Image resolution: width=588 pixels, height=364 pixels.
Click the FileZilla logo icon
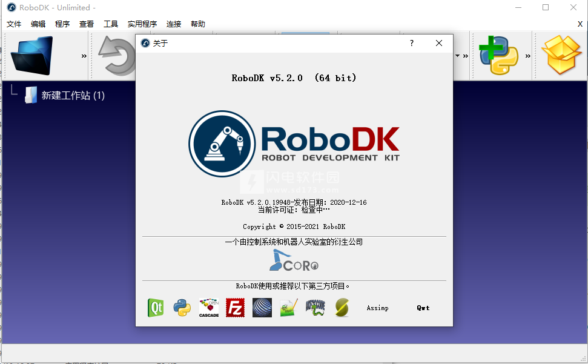point(235,308)
